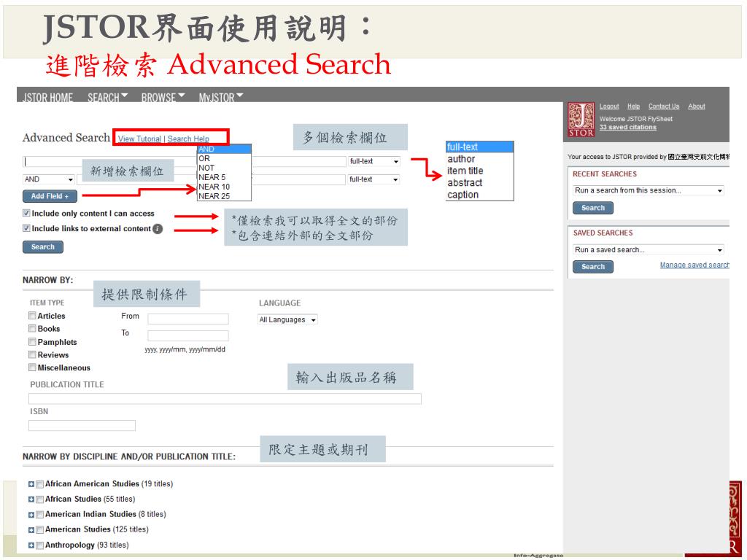Check the Pamphlets item type
This screenshot has height=560, width=747.
[x=32, y=342]
